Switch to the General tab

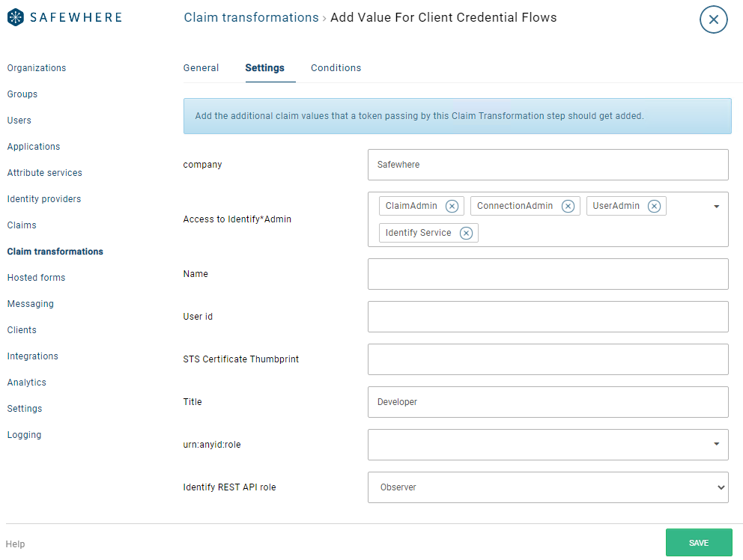click(x=201, y=67)
